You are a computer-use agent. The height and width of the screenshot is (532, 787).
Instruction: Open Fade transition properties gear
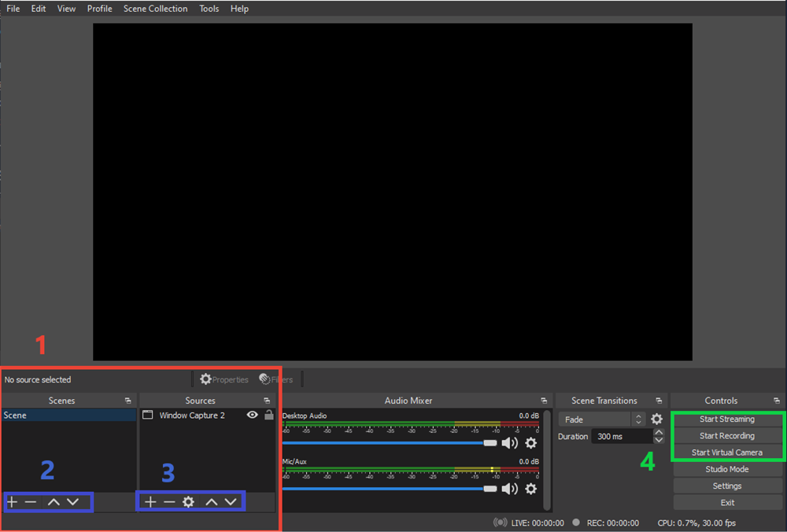point(656,419)
